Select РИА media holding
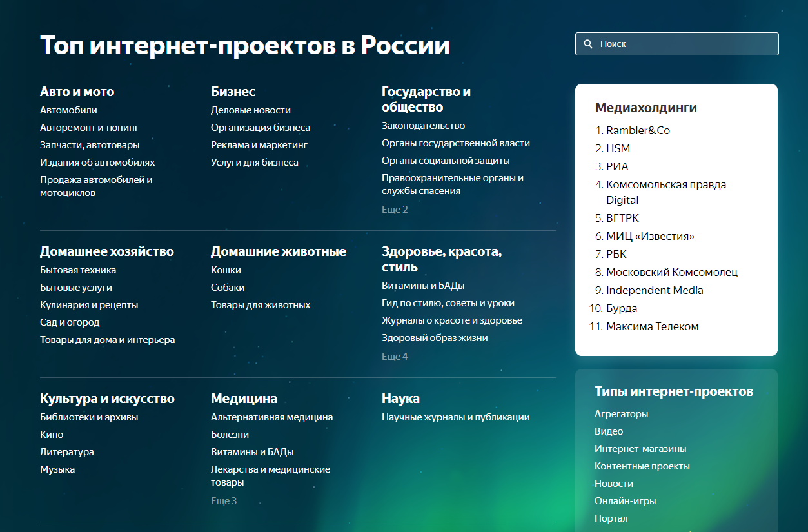 (617, 166)
